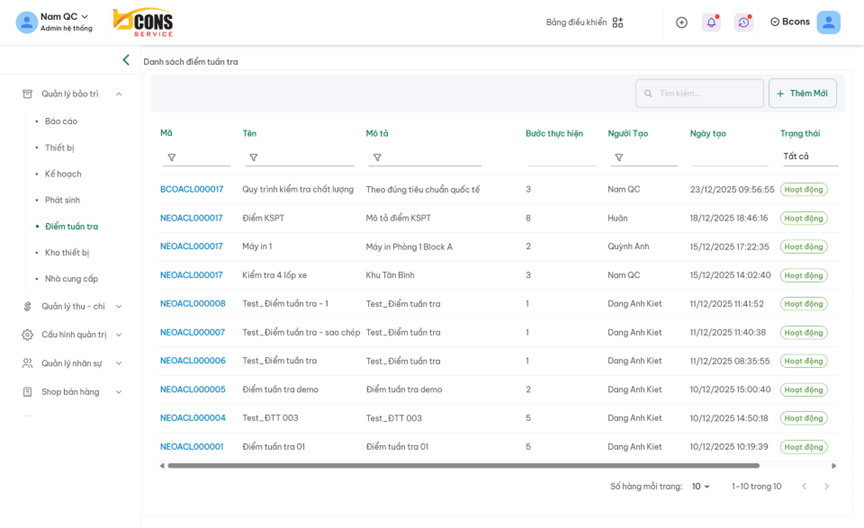Open the rows-per-page dropdown showing 10
The width and height of the screenshot is (864, 528).
tap(701, 487)
